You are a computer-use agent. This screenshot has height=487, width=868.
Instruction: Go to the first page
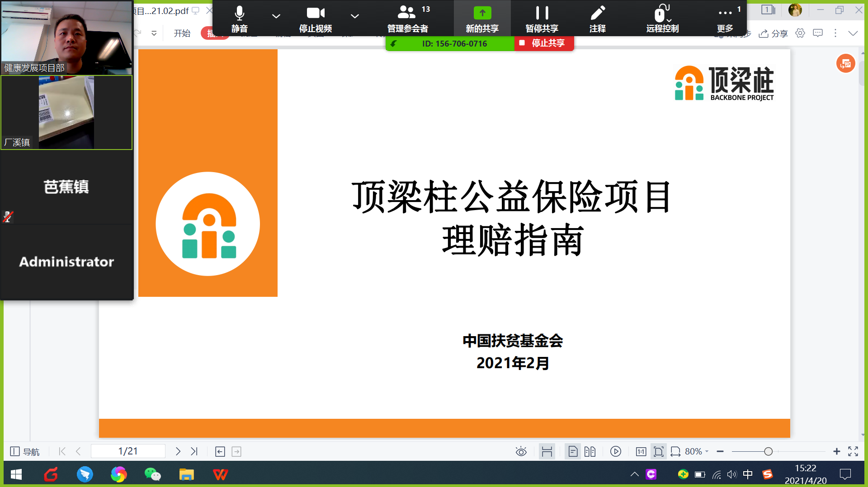pos(62,451)
